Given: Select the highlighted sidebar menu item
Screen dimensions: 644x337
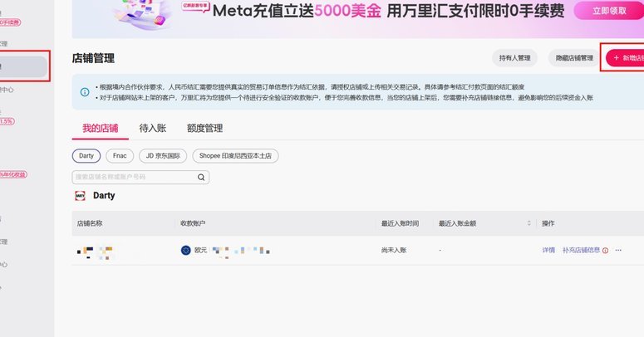Looking at the screenshot, I should (23, 66).
